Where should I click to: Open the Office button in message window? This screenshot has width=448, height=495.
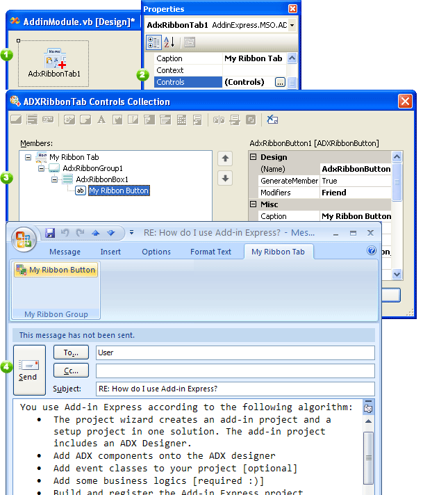click(24, 239)
